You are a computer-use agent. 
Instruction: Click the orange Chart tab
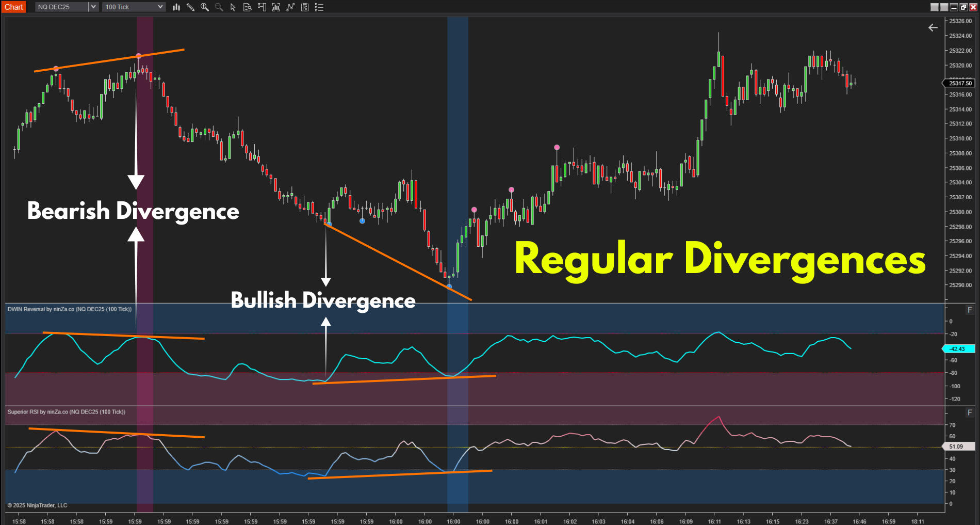pyautogui.click(x=14, y=7)
